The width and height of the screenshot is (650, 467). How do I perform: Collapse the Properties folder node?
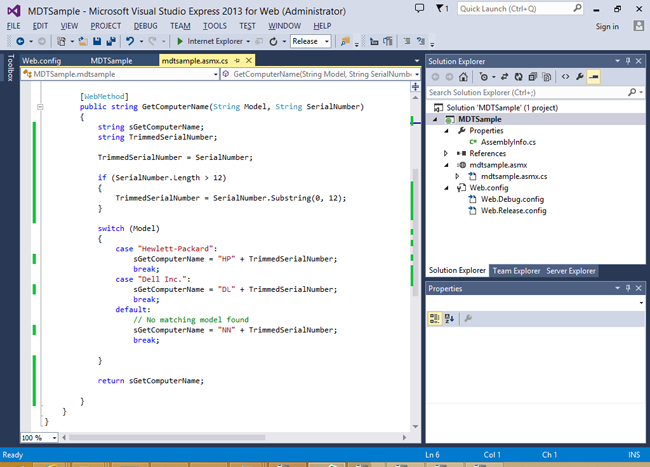click(446, 130)
